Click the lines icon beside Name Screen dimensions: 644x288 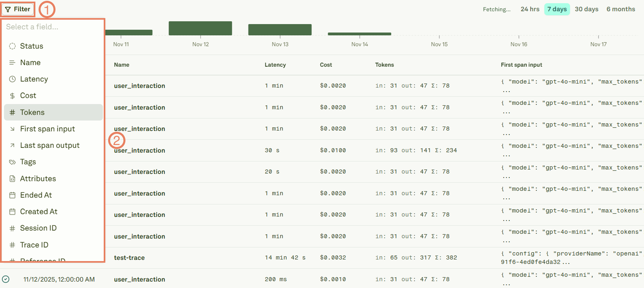(12, 63)
